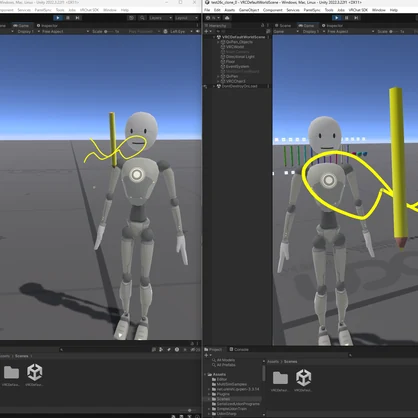The image size is (418, 418).
Task: Open Jobs menu in right window
Action: 341,10
